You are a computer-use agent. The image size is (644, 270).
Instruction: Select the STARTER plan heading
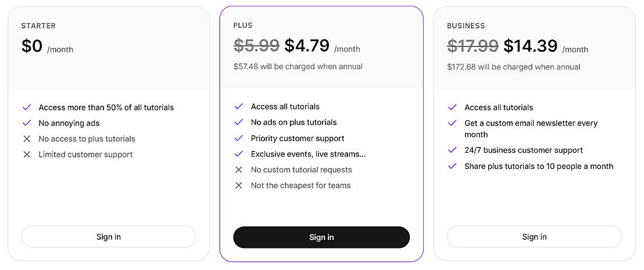click(38, 26)
